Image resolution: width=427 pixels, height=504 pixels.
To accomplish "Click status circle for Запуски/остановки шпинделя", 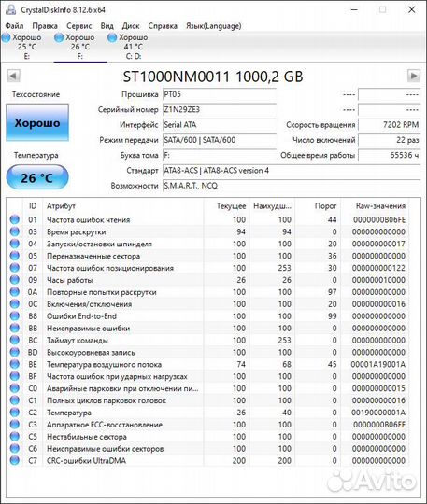I will click(14, 244).
